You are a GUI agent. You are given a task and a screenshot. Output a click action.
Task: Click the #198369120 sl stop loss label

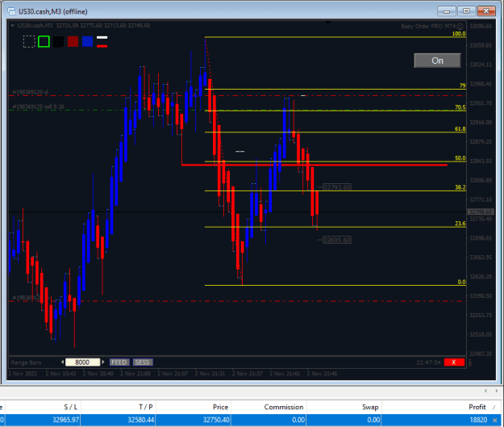coord(30,92)
